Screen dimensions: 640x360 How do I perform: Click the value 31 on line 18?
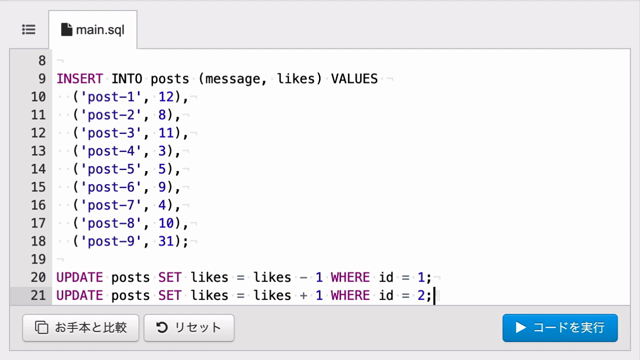(x=166, y=241)
